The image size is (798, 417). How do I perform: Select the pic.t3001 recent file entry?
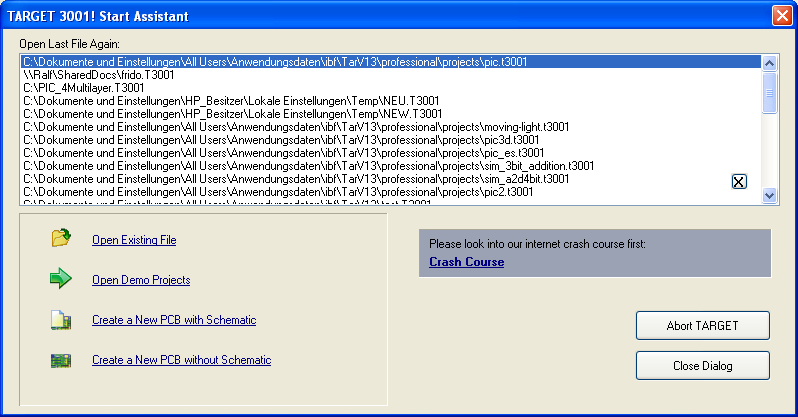pyautogui.click(x=275, y=62)
